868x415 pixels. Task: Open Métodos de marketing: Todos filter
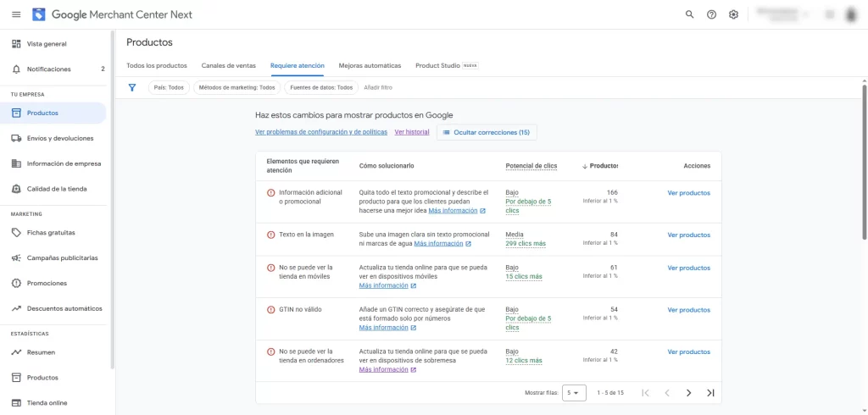237,87
